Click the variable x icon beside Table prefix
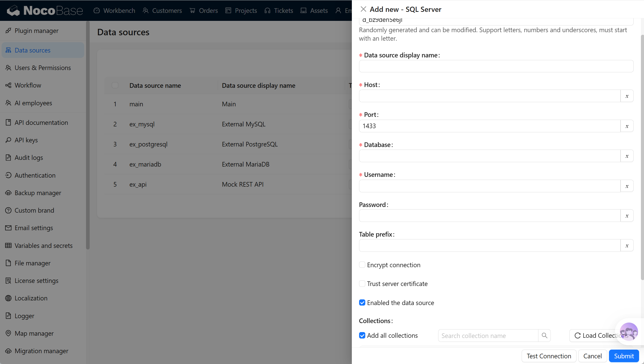This screenshot has height=364, width=644. click(627, 246)
